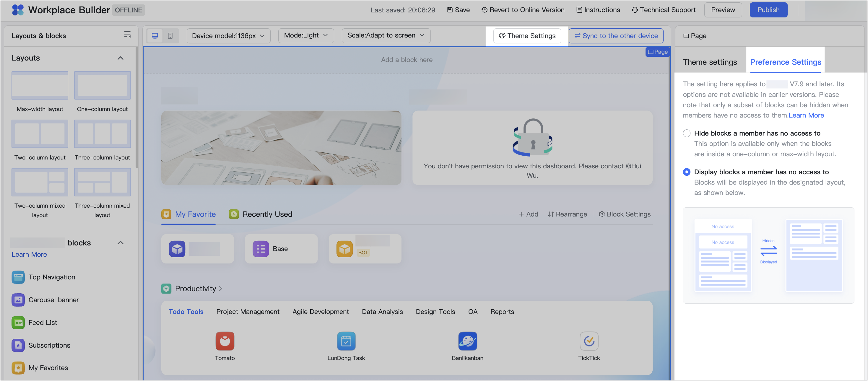This screenshot has width=868, height=381.
Task: Collapse the Layouts & blocks panel icon
Action: click(x=127, y=35)
